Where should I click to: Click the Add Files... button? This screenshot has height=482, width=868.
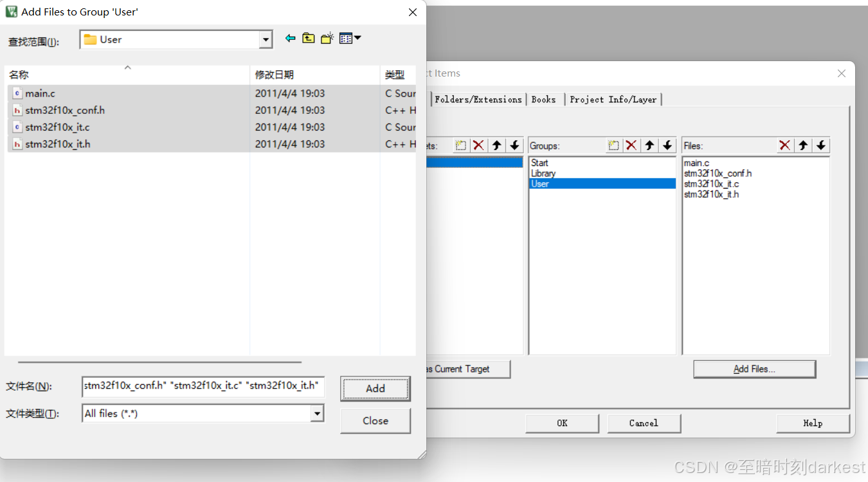click(755, 369)
